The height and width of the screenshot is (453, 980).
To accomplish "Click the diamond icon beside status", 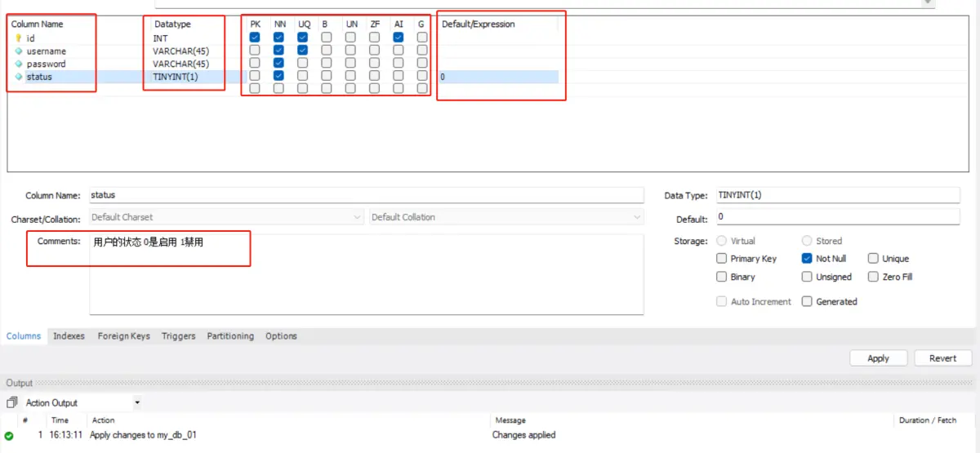I will tap(19, 77).
